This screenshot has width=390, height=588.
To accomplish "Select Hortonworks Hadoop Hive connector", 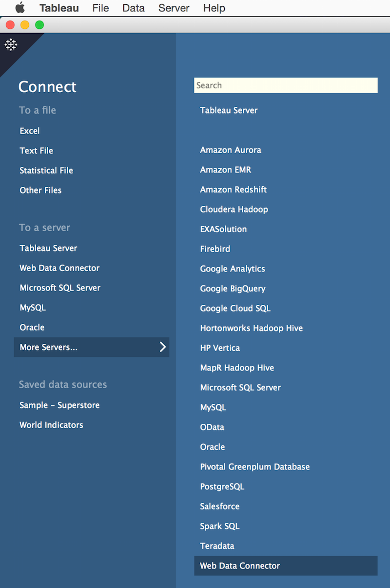I will click(x=252, y=328).
